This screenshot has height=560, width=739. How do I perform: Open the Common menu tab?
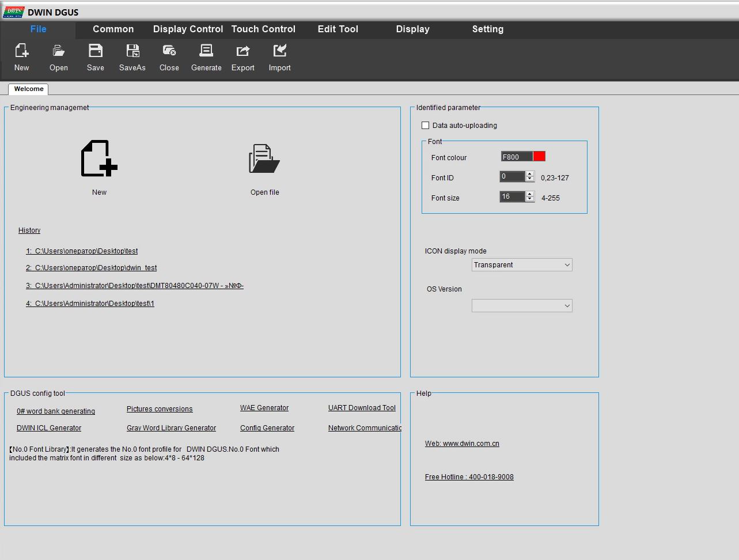click(x=113, y=29)
